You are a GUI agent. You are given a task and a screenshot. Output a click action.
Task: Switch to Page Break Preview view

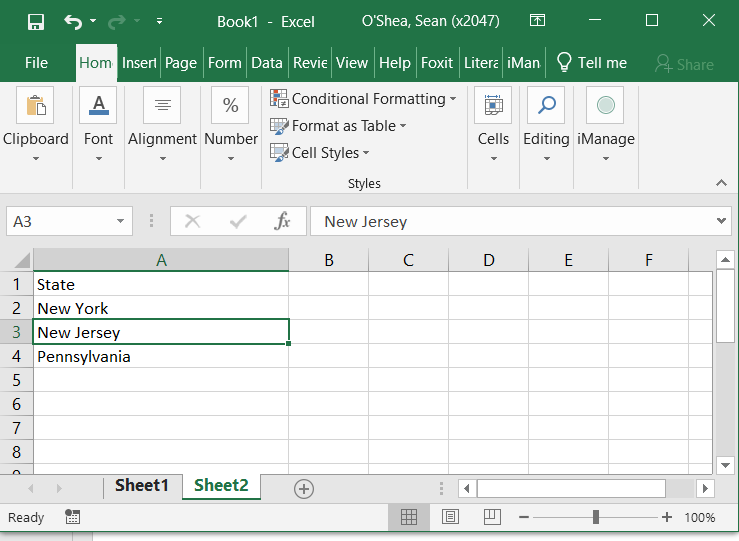coord(491,517)
